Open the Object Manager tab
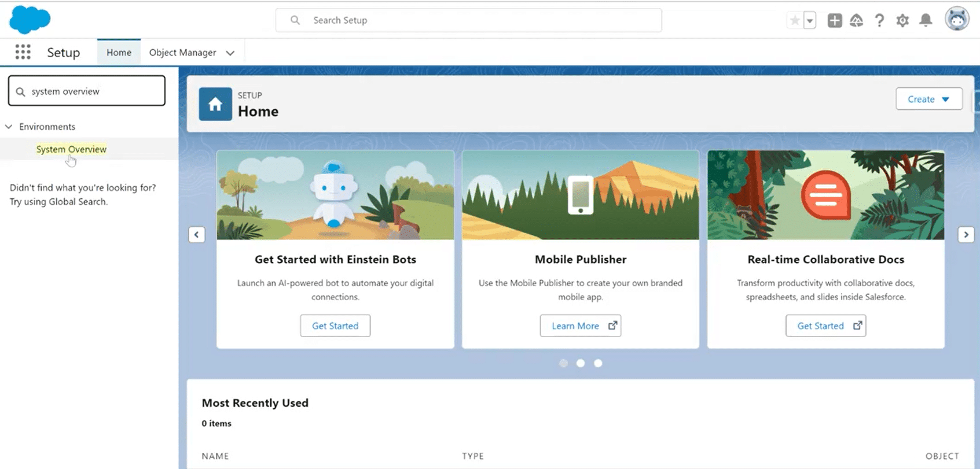The height and width of the screenshot is (469, 980). tap(182, 53)
